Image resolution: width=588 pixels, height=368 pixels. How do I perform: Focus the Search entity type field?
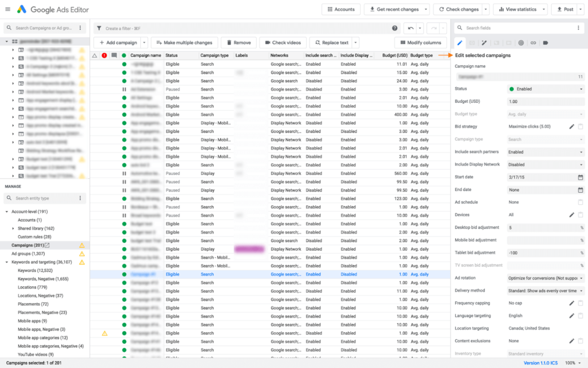(x=43, y=198)
